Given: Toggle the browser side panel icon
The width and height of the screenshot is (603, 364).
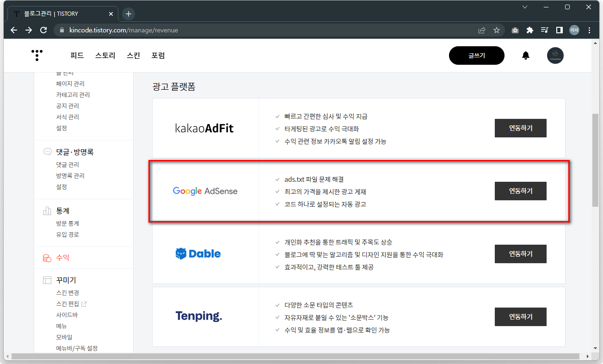Looking at the screenshot, I should 559,30.
